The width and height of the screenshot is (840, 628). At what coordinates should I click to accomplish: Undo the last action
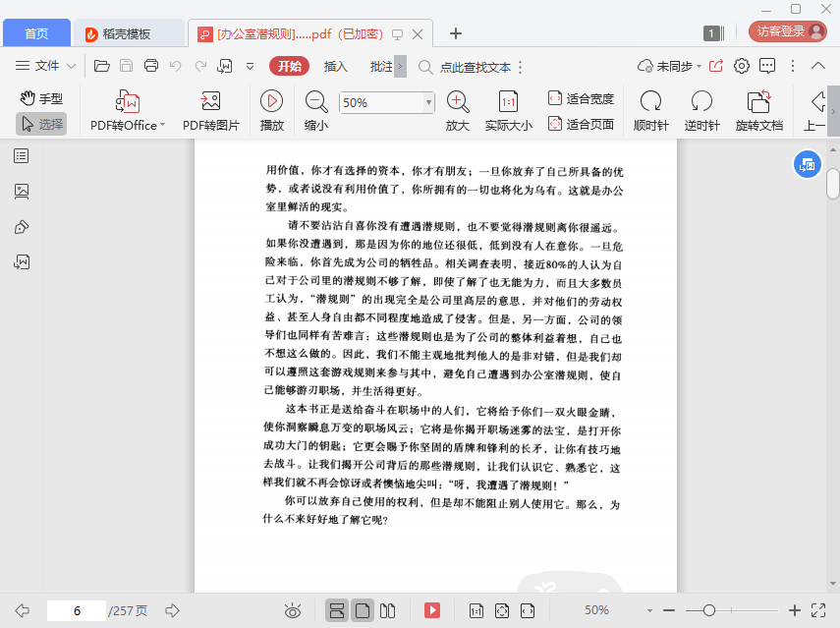pos(175,66)
